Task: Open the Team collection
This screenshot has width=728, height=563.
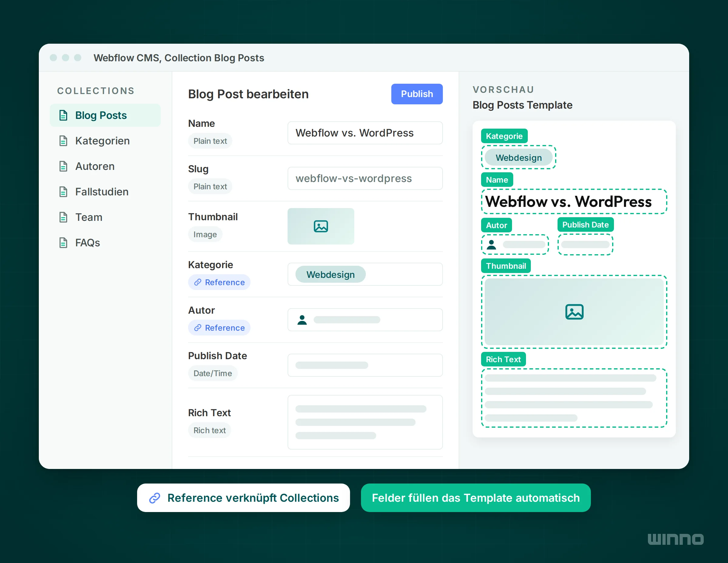Action: pyautogui.click(x=105, y=217)
